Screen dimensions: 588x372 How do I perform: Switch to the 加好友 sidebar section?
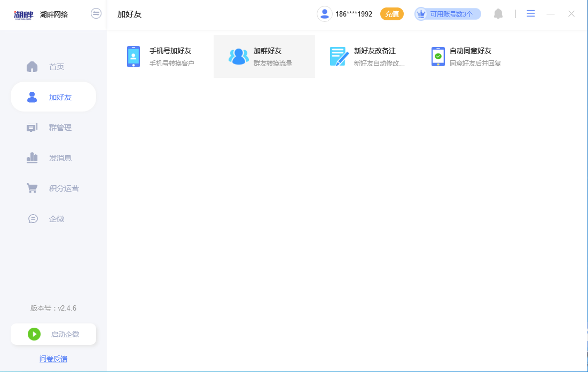(x=53, y=97)
